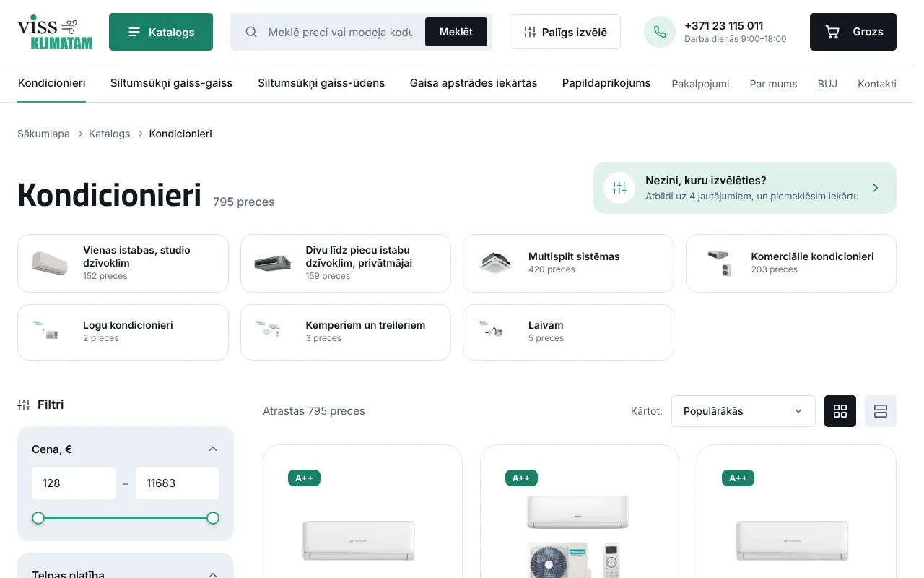Click the right handle of the price slider
This screenshot has width=924, height=578.
(x=213, y=518)
